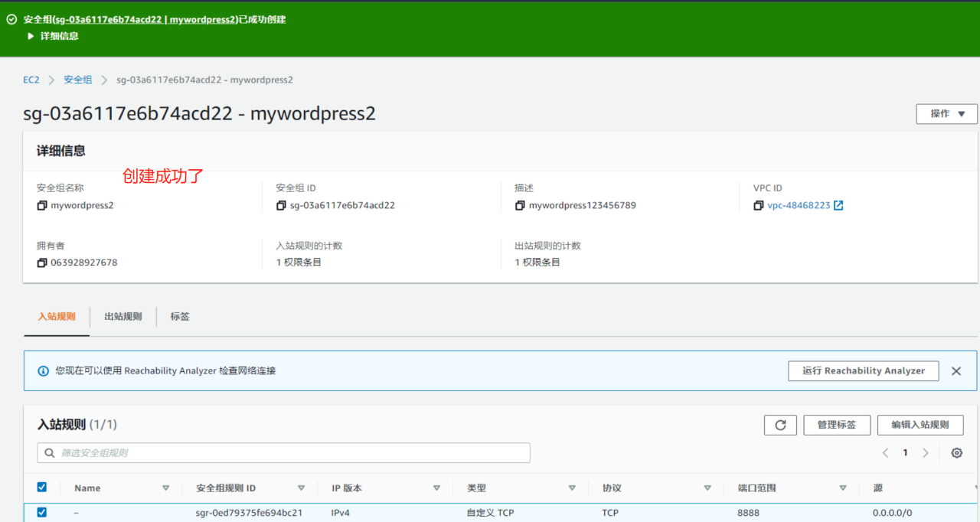
Task: Open the 操作 dropdown menu
Action: pyautogui.click(x=946, y=113)
